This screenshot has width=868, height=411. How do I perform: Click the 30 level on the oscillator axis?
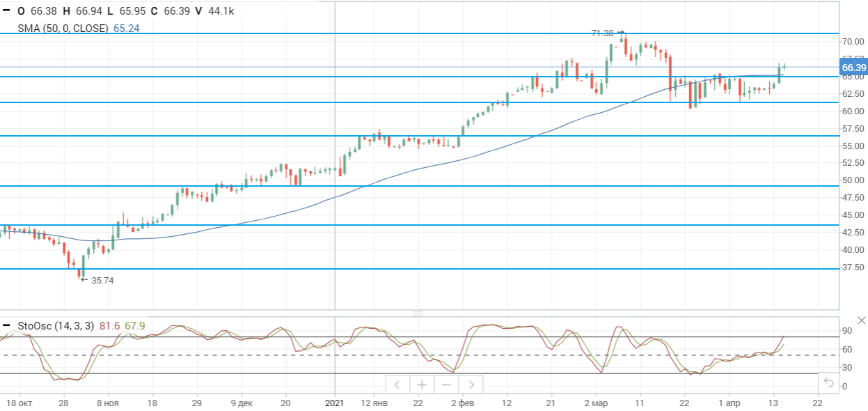pos(847,368)
